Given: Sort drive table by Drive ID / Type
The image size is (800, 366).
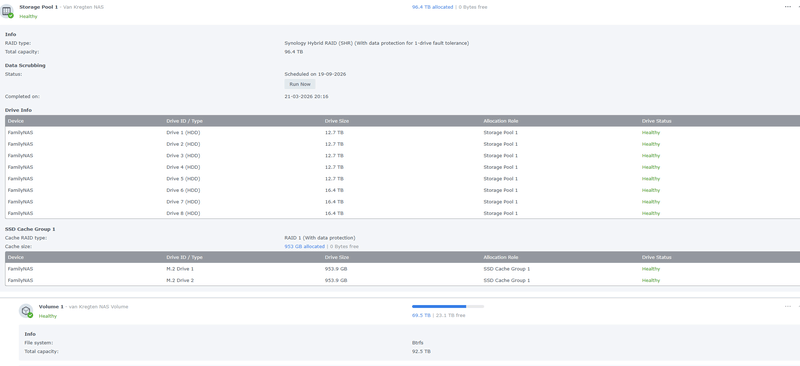Looking at the screenshot, I should click(184, 121).
